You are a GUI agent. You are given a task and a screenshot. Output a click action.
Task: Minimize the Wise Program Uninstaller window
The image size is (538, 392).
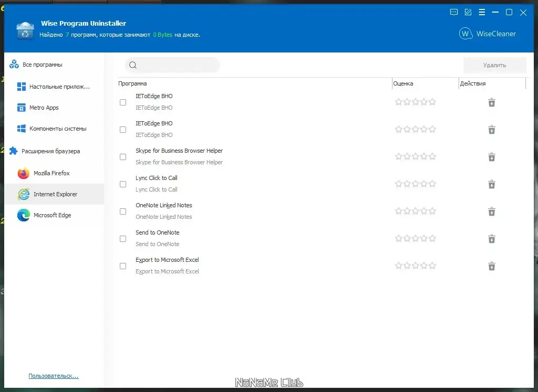[495, 13]
